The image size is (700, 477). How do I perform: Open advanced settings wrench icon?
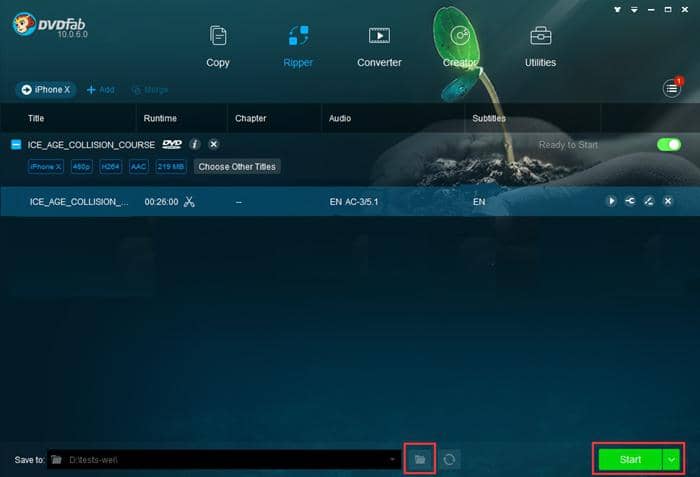pyautogui.click(x=630, y=201)
